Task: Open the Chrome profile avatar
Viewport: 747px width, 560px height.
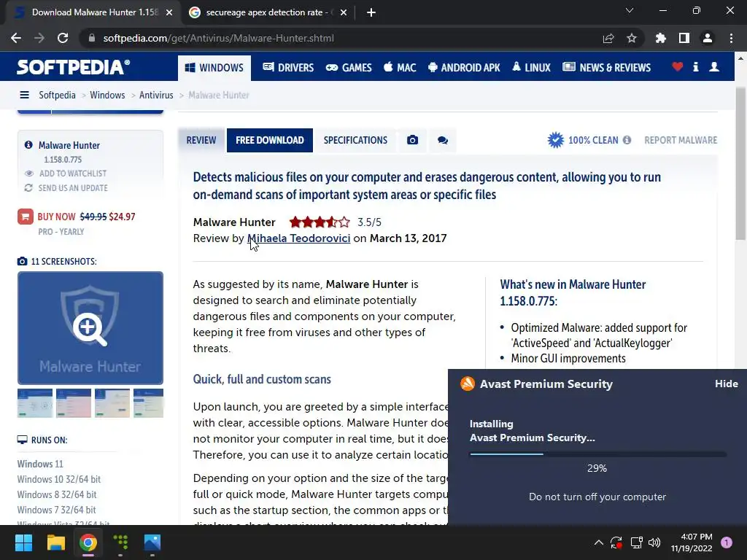Action: pos(708,38)
